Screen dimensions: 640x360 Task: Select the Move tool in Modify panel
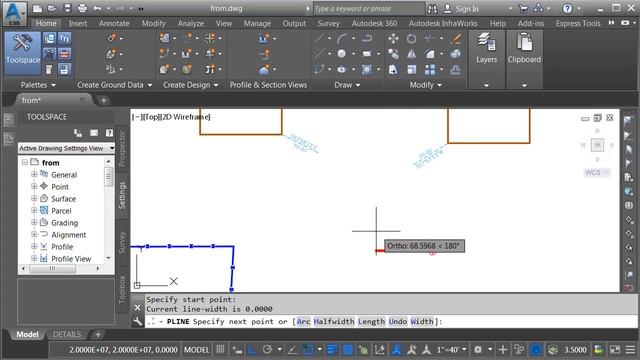[x=393, y=38]
